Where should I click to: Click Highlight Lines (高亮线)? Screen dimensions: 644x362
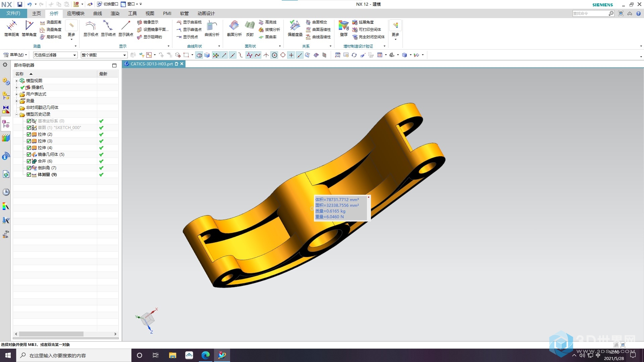pos(268,22)
